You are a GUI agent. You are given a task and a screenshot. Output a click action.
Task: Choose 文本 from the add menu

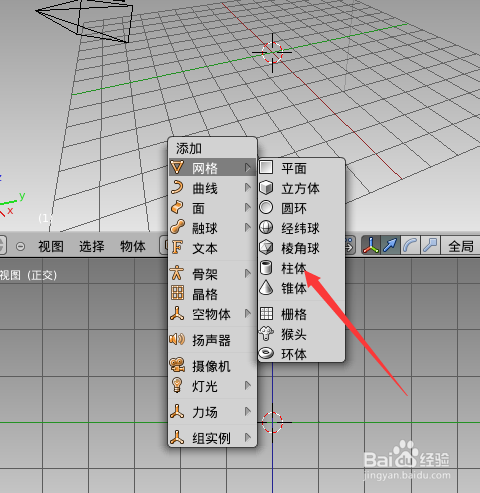(x=213, y=248)
